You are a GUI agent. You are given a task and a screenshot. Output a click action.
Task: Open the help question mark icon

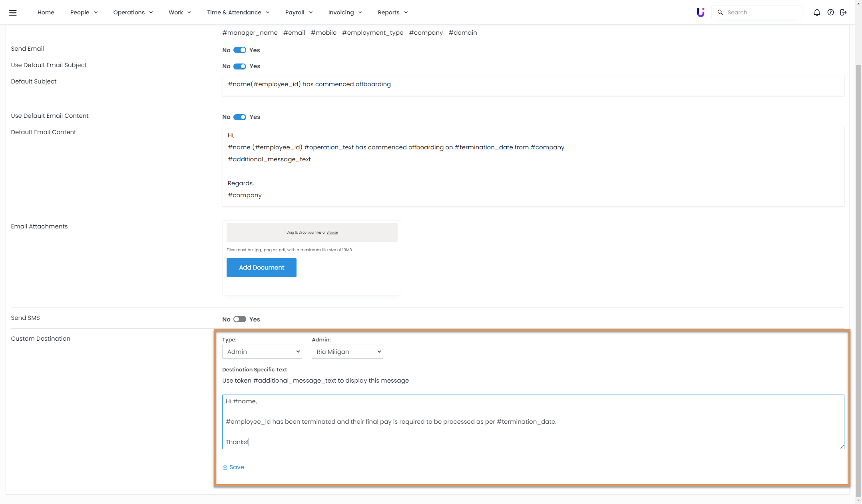pyautogui.click(x=830, y=12)
